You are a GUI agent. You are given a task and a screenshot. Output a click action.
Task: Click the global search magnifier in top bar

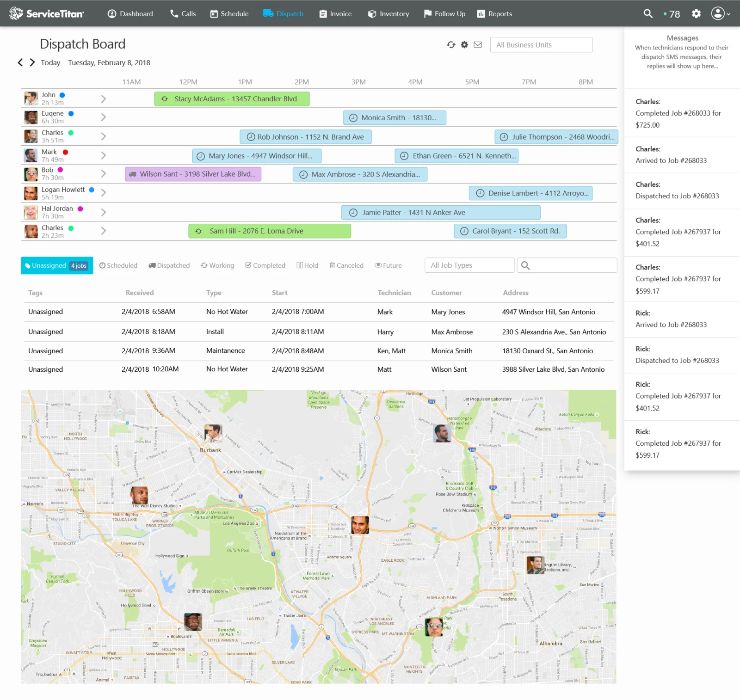pyautogui.click(x=648, y=13)
